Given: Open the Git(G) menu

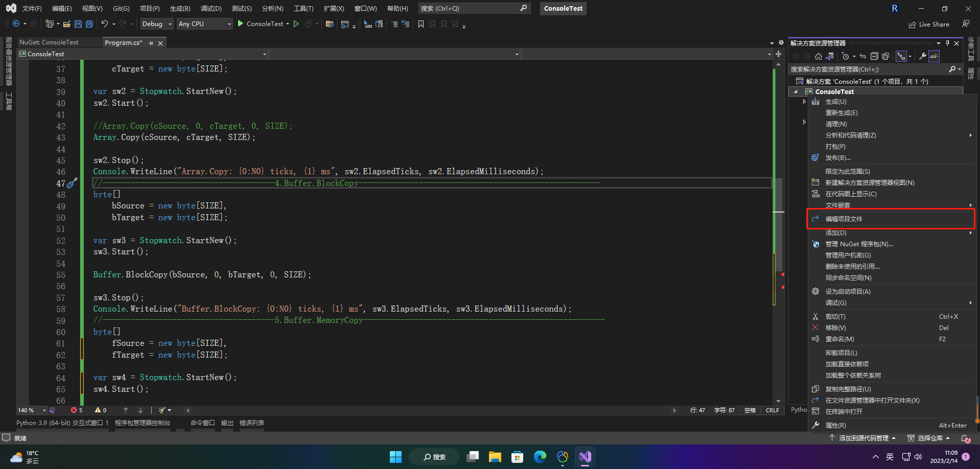Looking at the screenshot, I should [121, 9].
